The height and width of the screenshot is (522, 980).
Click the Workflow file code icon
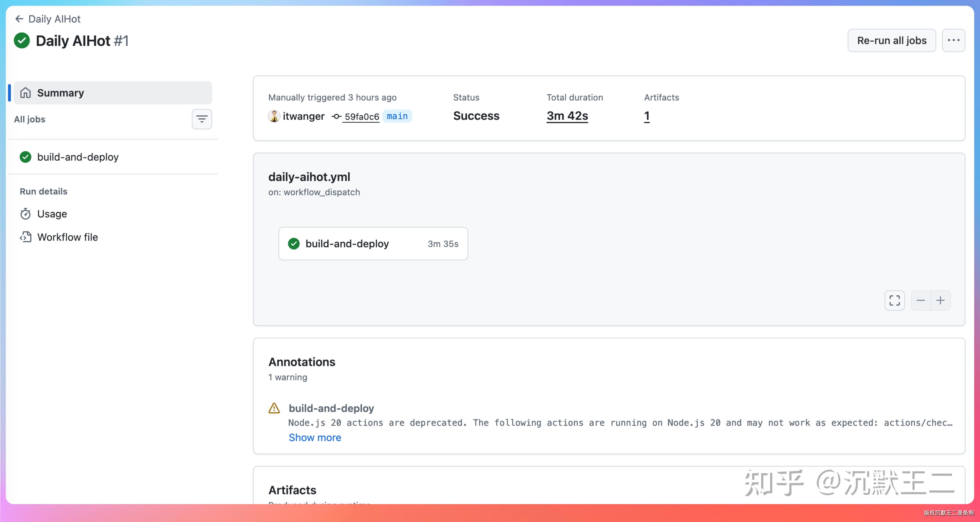pyautogui.click(x=25, y=237)
